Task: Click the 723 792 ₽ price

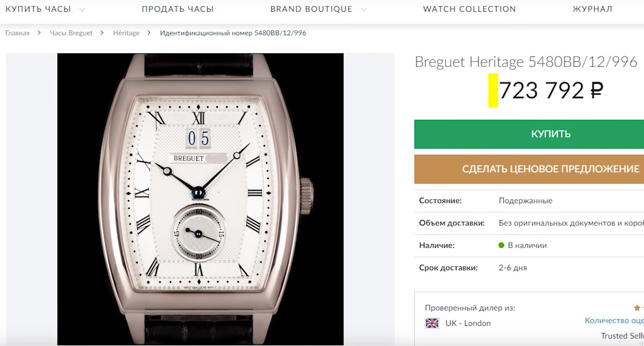Action: click(x=551, y=90)
